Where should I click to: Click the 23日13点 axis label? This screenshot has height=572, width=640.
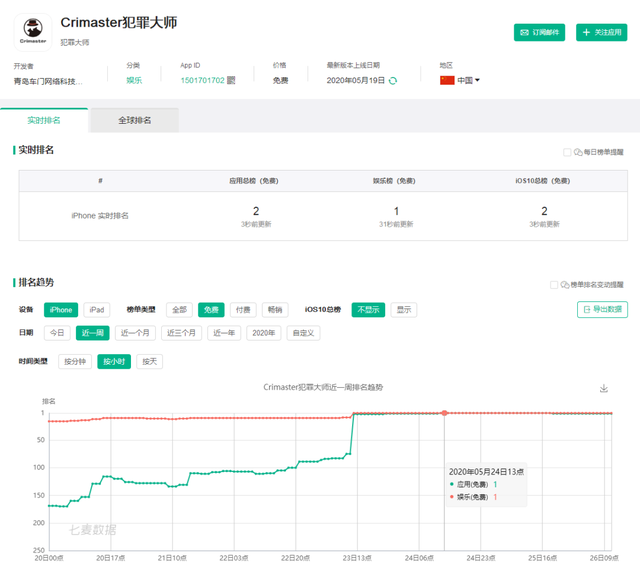(357, 558)
